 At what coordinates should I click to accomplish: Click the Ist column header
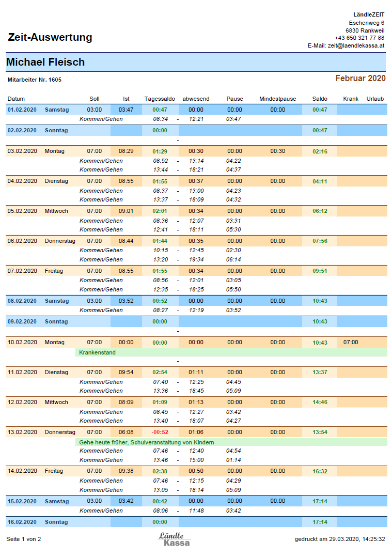click(126, 99)
